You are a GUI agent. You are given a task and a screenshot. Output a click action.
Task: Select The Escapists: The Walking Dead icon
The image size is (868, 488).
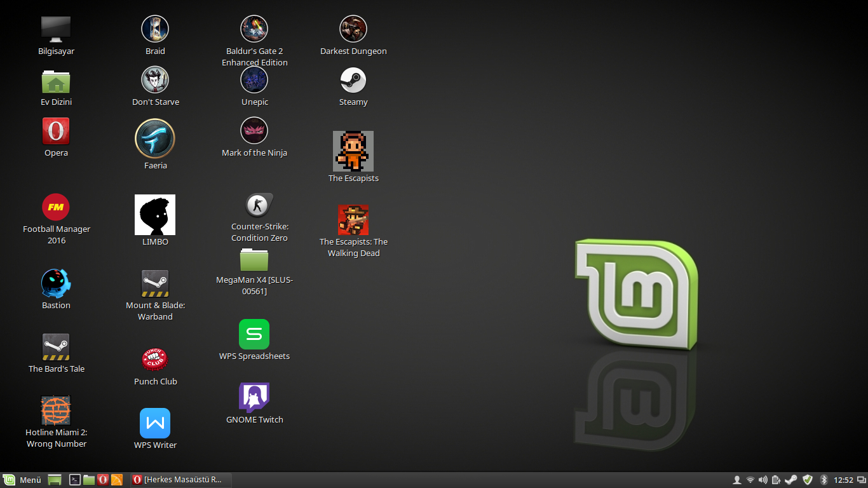tap(353, 220)
